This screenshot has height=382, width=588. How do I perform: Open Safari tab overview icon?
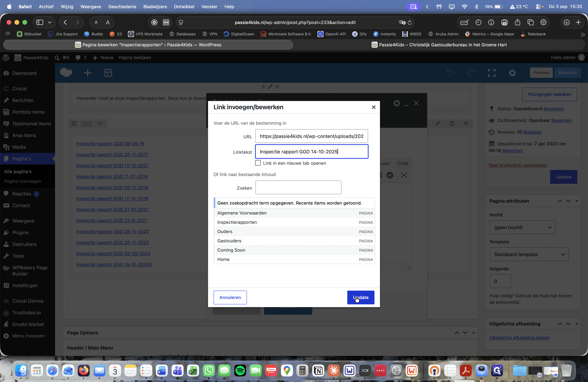pos(530,23)
